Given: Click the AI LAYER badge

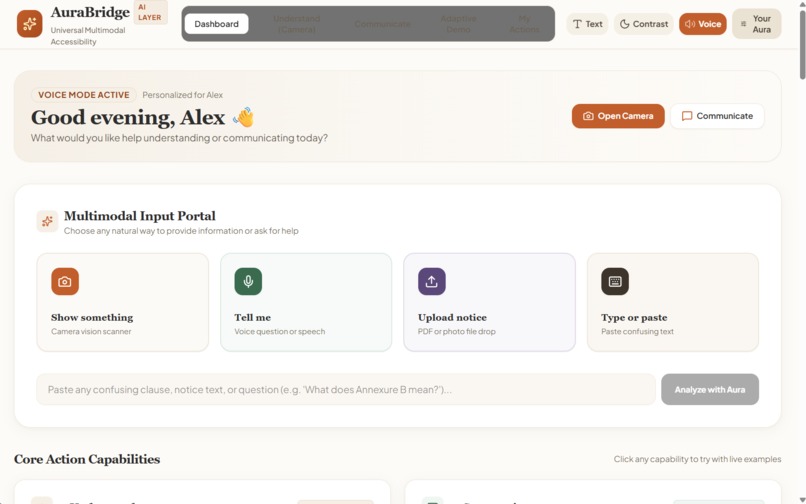Looking at the screenshot, I should (150, 12).
